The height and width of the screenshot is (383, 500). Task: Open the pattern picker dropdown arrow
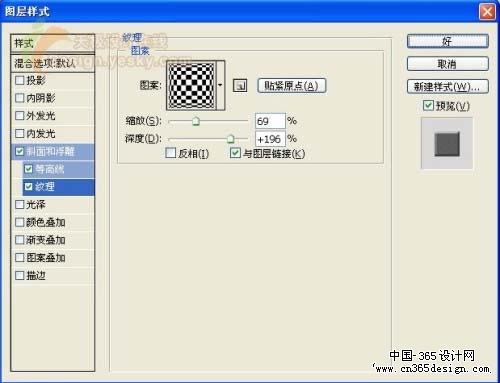(x=220, y=85)
